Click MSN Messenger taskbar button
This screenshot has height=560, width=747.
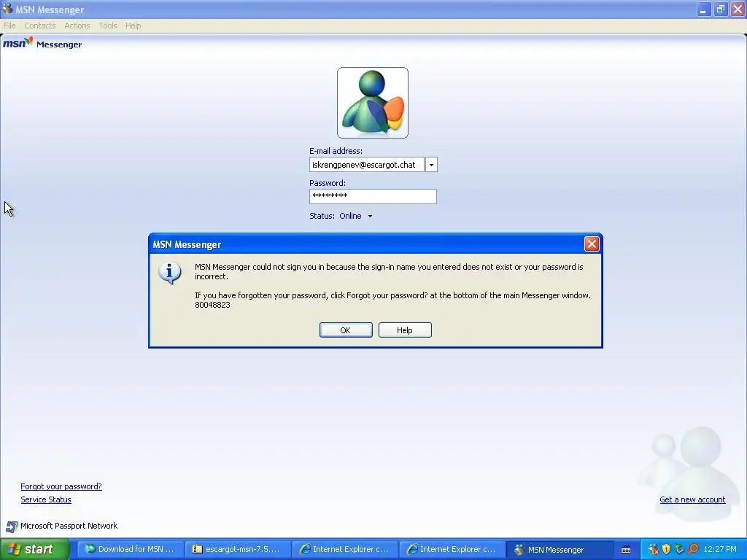[x=559, y=550]
